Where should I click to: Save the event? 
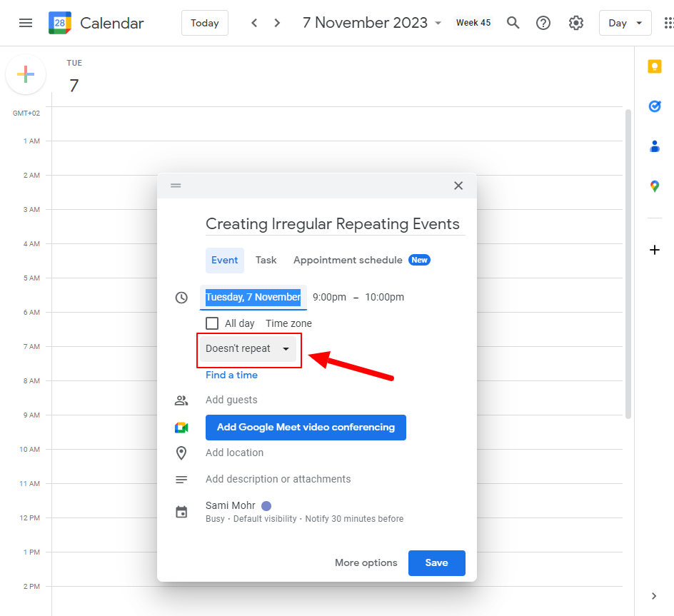436,562
